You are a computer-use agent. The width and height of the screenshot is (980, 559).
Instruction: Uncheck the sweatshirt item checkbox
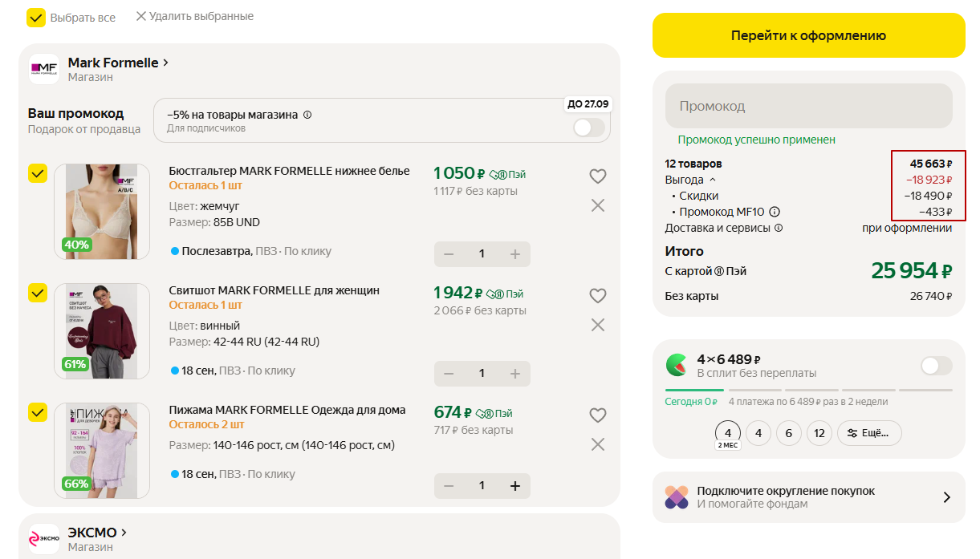(x=38, y=293)
